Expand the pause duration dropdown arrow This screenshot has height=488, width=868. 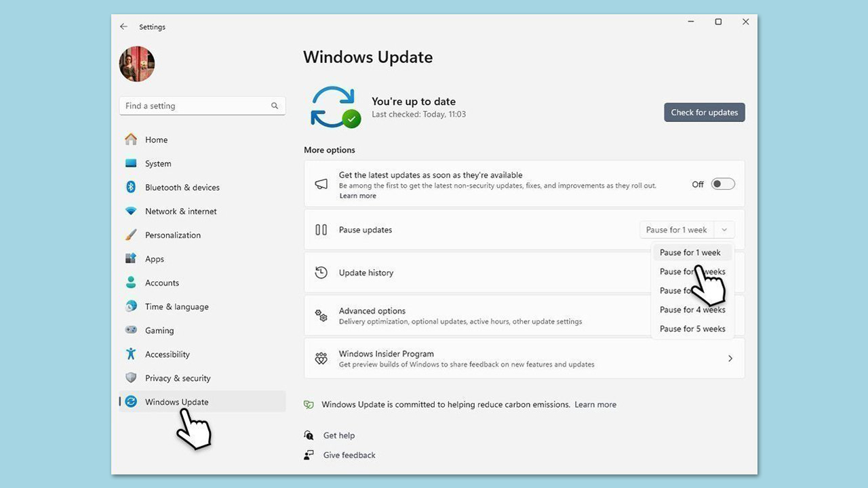point(724,230)
